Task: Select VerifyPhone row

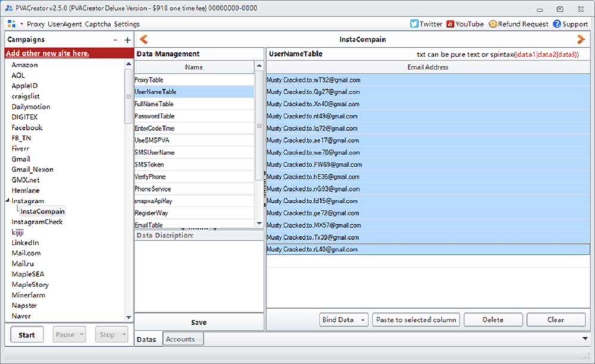Action: 195,177
